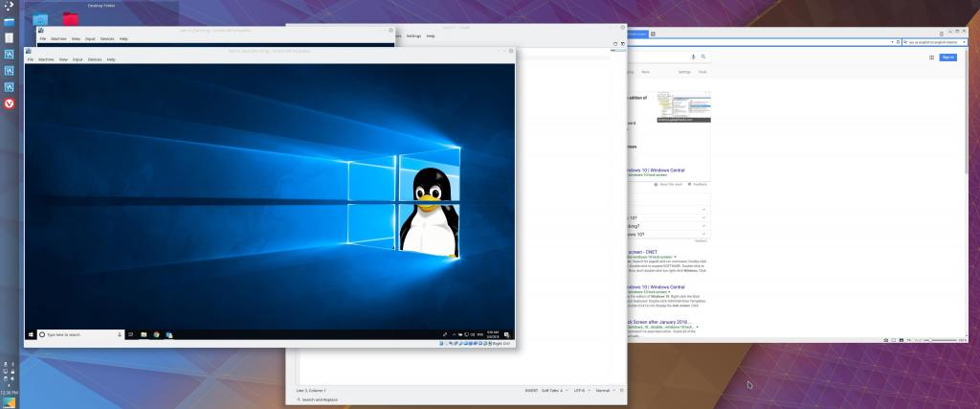Open Task View on the Windows taskbar
This screenshot has width=980, height=409.
131,334
